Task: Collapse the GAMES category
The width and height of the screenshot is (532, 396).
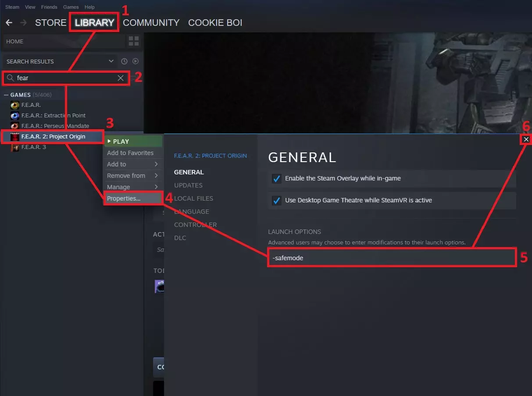Action: (6, 95)
